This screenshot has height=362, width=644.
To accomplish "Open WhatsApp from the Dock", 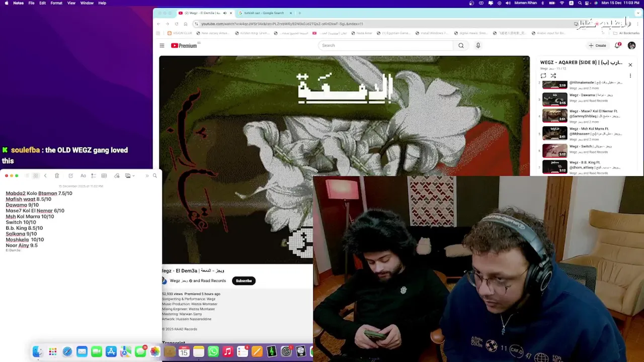I will 213,351.
